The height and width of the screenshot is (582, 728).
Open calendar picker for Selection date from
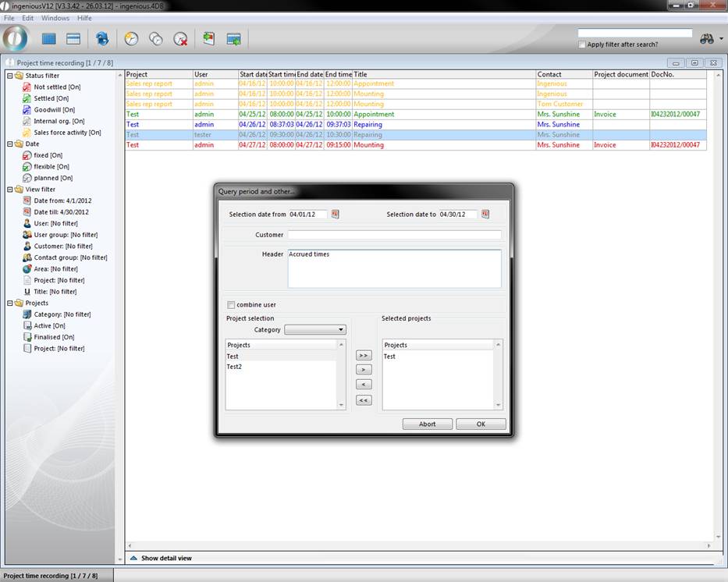(x=336, y=214)
